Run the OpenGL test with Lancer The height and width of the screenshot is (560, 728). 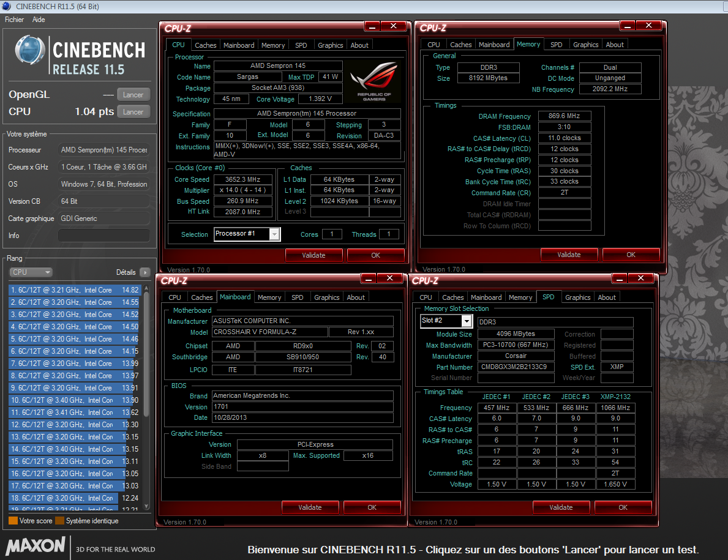coord(133,95)
